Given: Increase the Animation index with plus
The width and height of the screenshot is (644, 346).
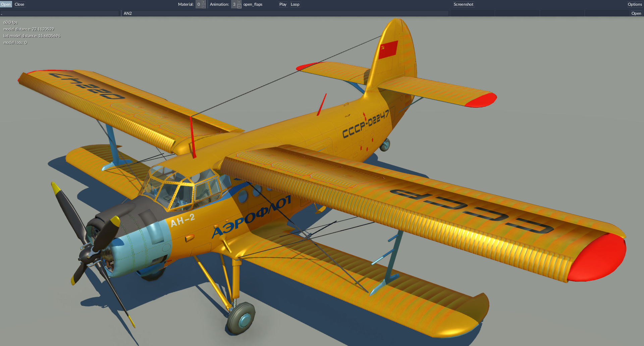Looking at the screenshot, I should coord(239,2).
